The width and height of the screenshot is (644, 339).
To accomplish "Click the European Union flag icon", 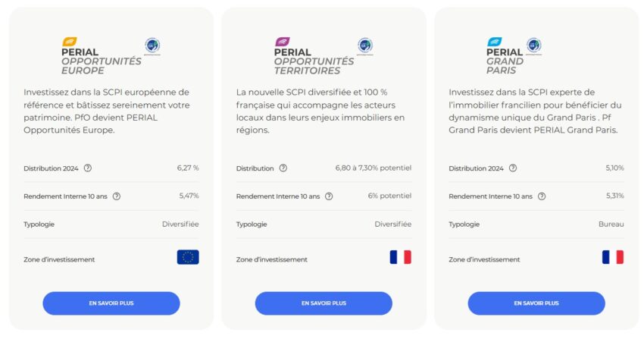I will tap(188, 257).
